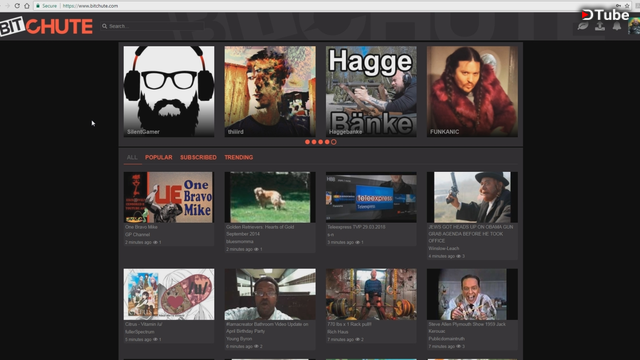Switch to the SUBSCRIBED tab
This screenshot has width=640, height=360.
[198, 157]
